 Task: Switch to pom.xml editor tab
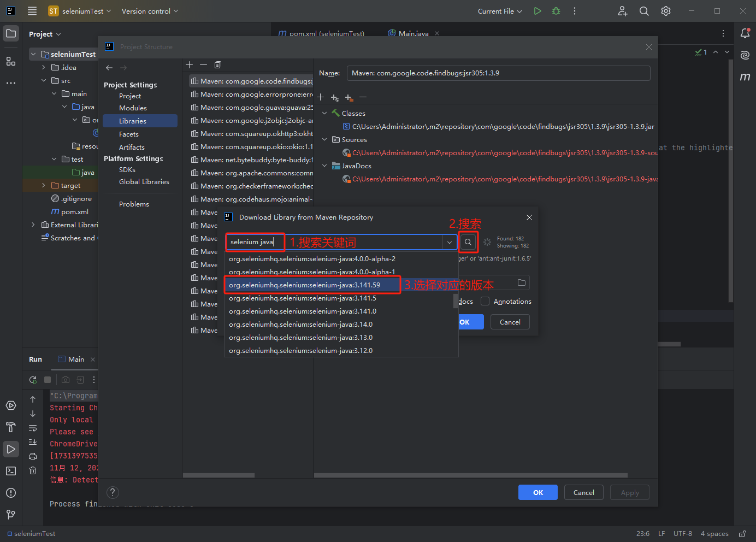coord(321,33)
